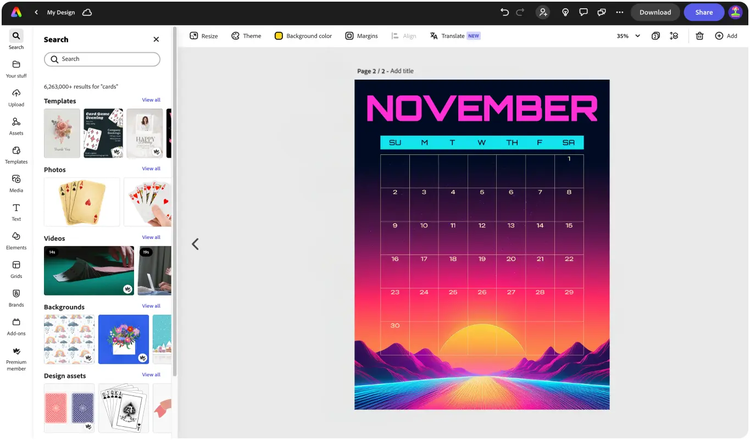Click the Resize toolbar option

point(204,36)
